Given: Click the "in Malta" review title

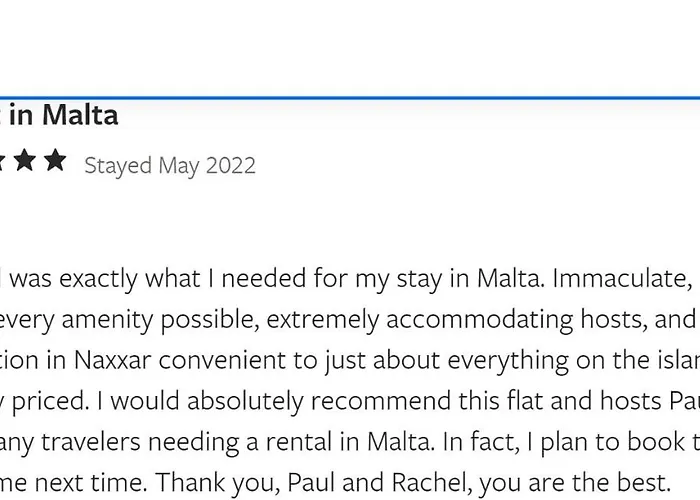Looking at the screenshot, I should click(64, 116).
